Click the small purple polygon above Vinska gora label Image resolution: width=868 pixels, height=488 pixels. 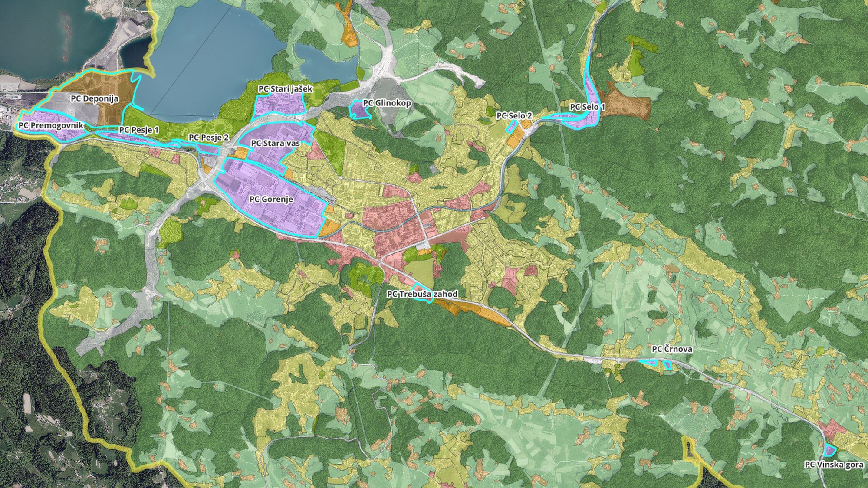click(830, 451)
